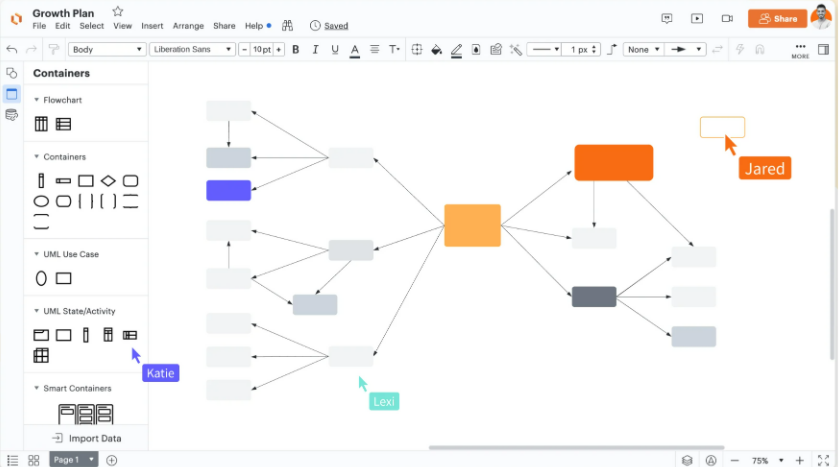Star the Growth Plan document
The image size is (839, 467).
(118, 11)
